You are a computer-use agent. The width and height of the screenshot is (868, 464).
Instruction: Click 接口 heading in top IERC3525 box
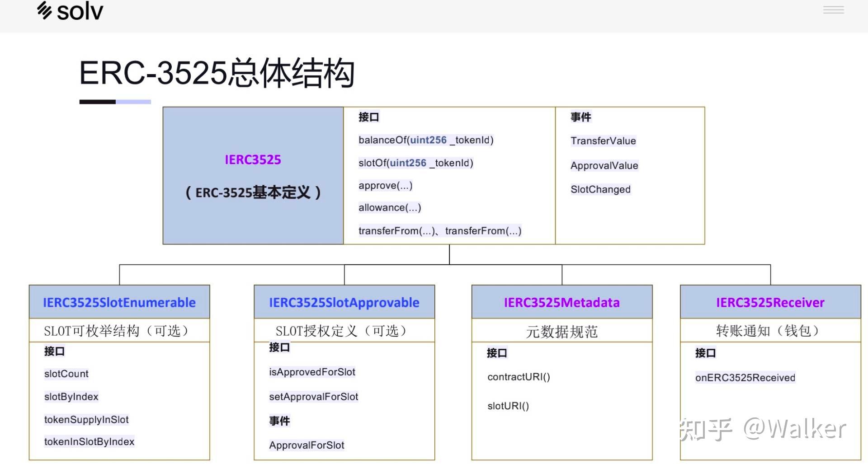coord(368,117)
